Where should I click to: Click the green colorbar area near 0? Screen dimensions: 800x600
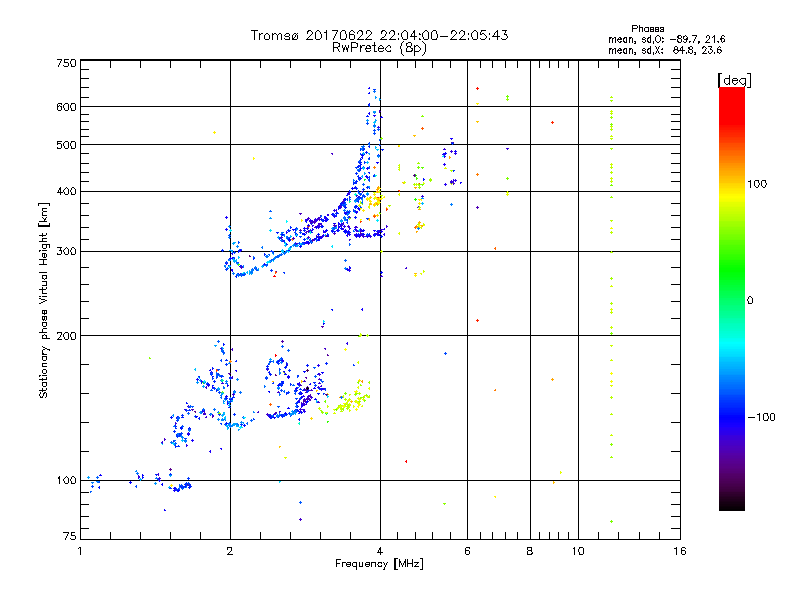(731, 300)
